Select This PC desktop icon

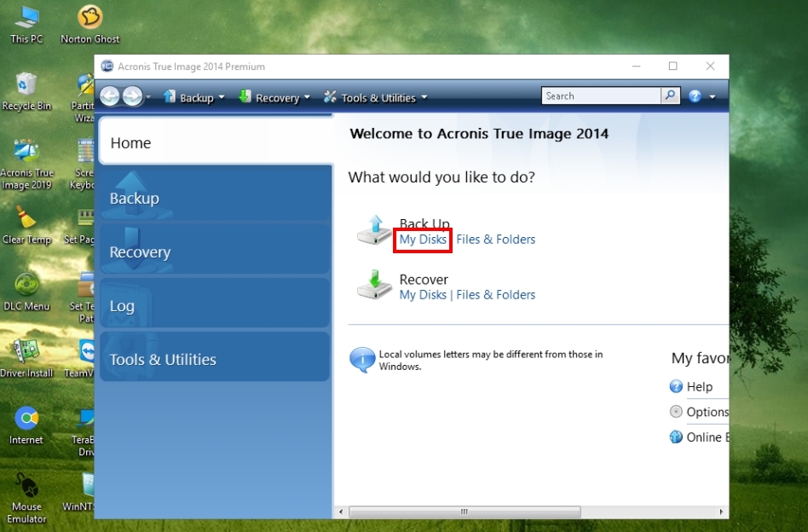pos(26,25)
